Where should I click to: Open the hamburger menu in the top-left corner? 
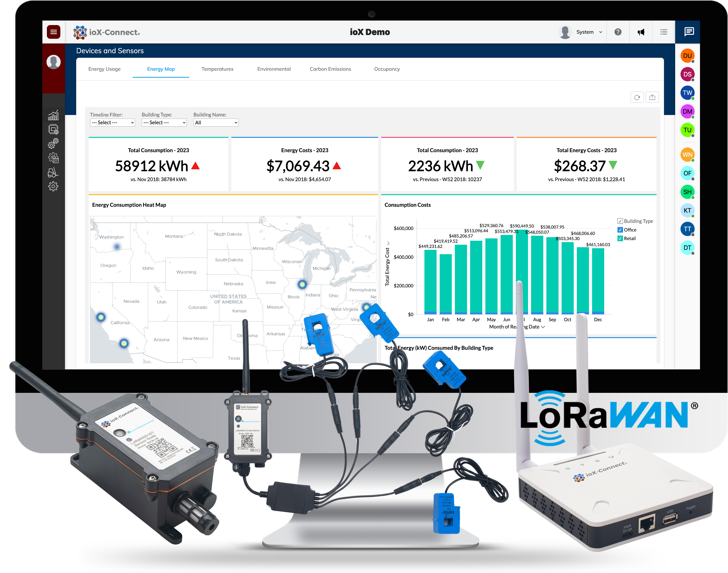coord(53,32)
